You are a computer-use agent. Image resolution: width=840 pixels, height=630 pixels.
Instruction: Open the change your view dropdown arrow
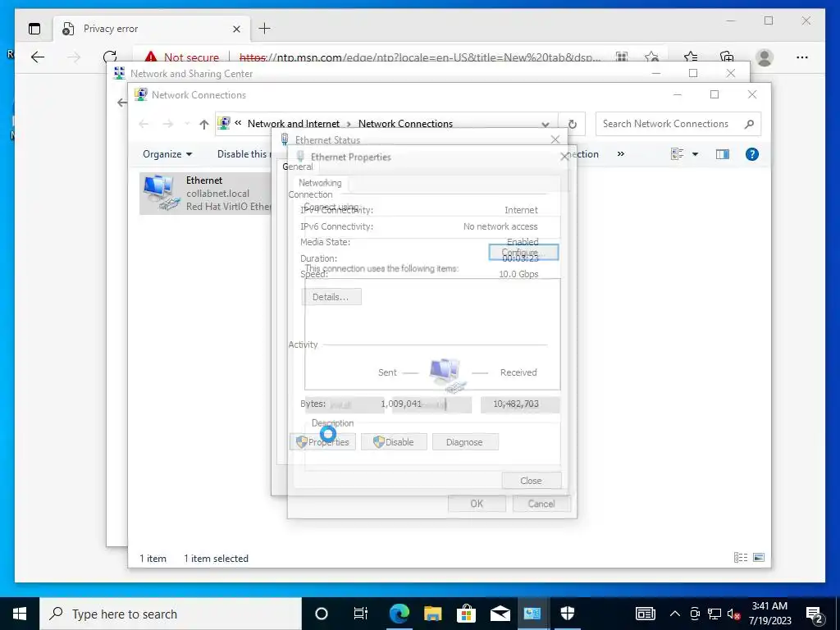[x=696, y=154]
